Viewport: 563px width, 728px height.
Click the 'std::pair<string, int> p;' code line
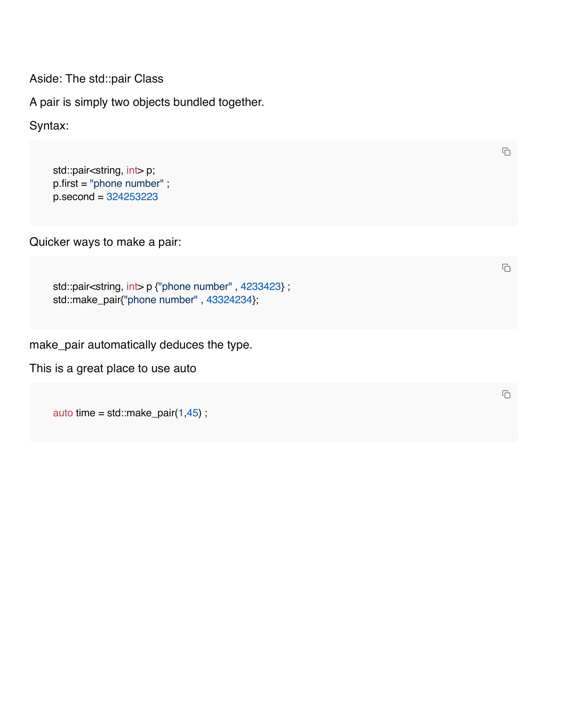pyautogui.click(x=104, y=170)
